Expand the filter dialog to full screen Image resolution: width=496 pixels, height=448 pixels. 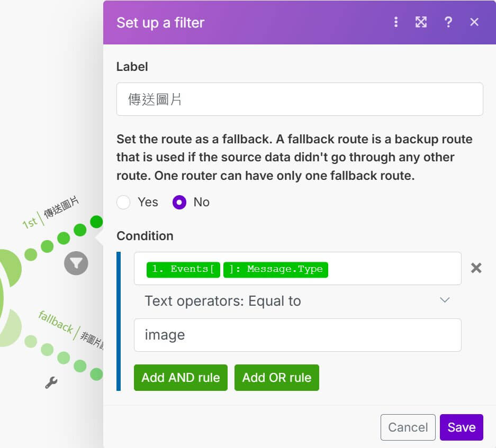click(x=421, y=22)
